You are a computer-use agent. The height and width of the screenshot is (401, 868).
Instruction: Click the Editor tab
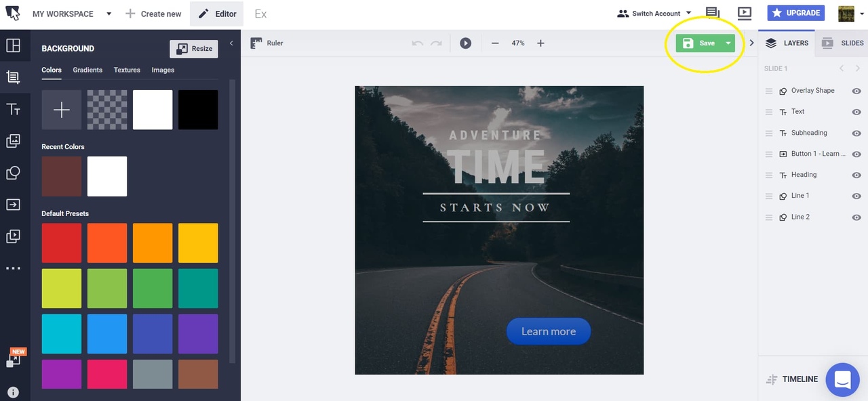pyautogui.click(x=217, y=14)
